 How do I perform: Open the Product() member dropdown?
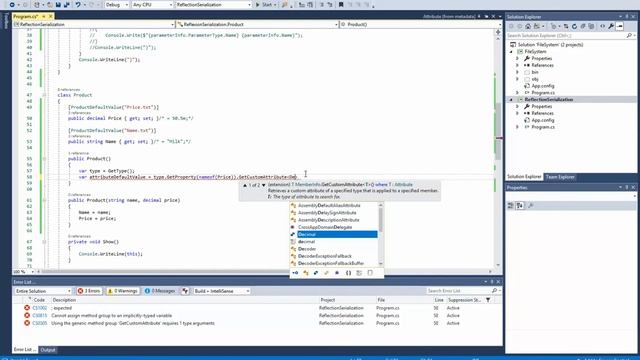420,24
